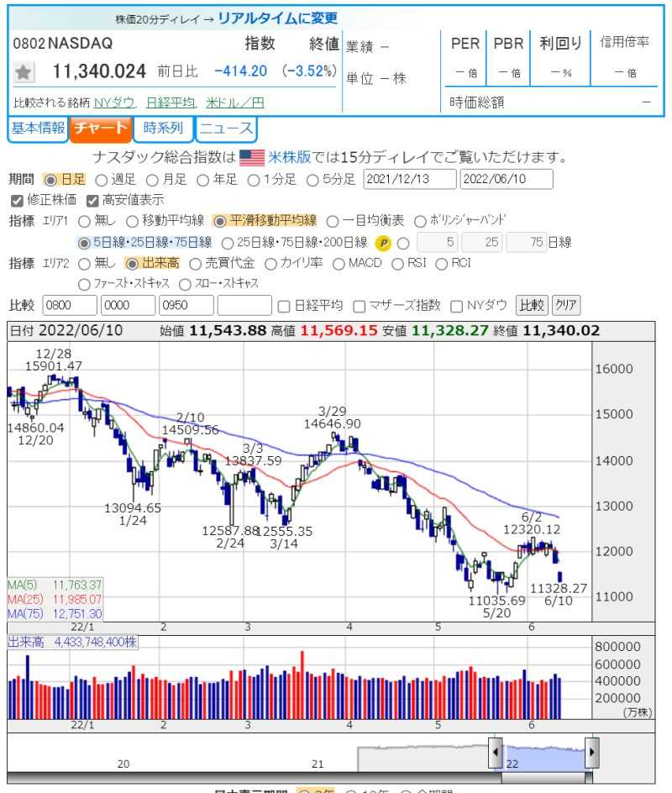672x793 pixels.
Task: Select 週足 period radio button
Action: [101, 180]
